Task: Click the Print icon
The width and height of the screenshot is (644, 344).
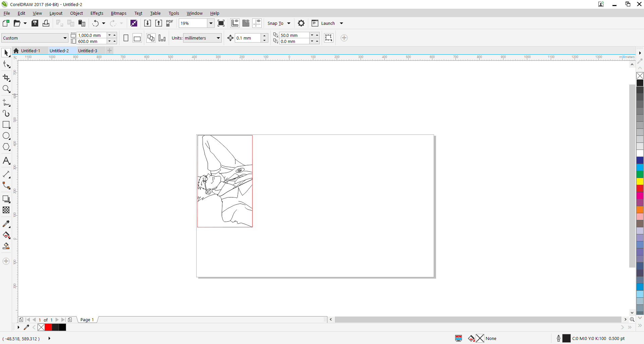Action: pyautogui.click(x=46, y=23)
